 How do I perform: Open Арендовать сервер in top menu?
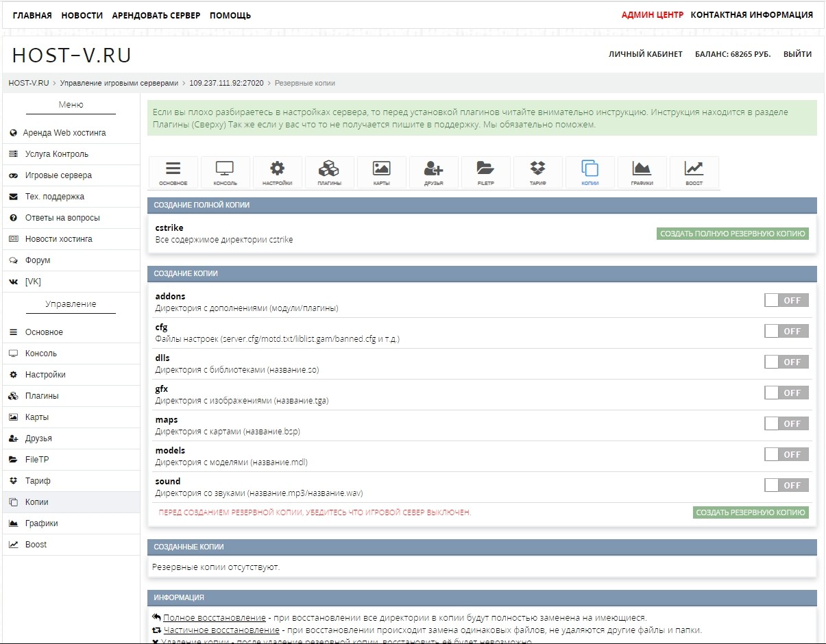(x=156, y=15)
